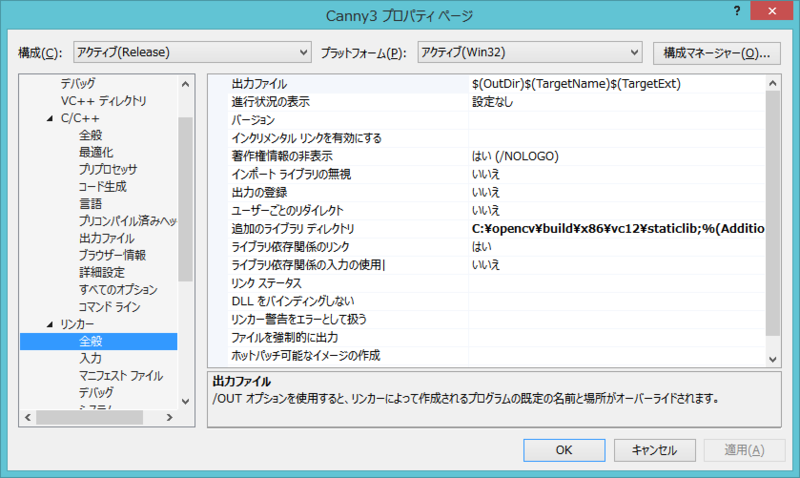Select 出力ファイル in the left tree
Image resolution: width=800 pixels, height=478 pixels.
click(107, 238)
